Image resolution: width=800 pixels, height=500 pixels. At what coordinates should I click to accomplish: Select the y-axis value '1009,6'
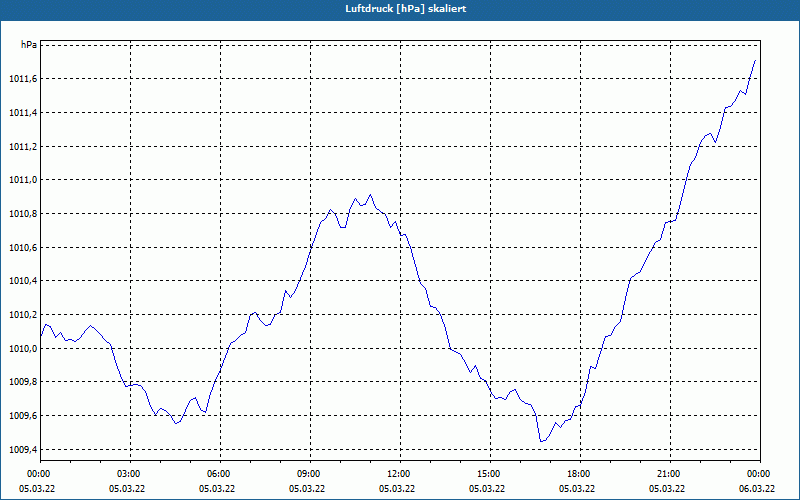pos(23,416)
